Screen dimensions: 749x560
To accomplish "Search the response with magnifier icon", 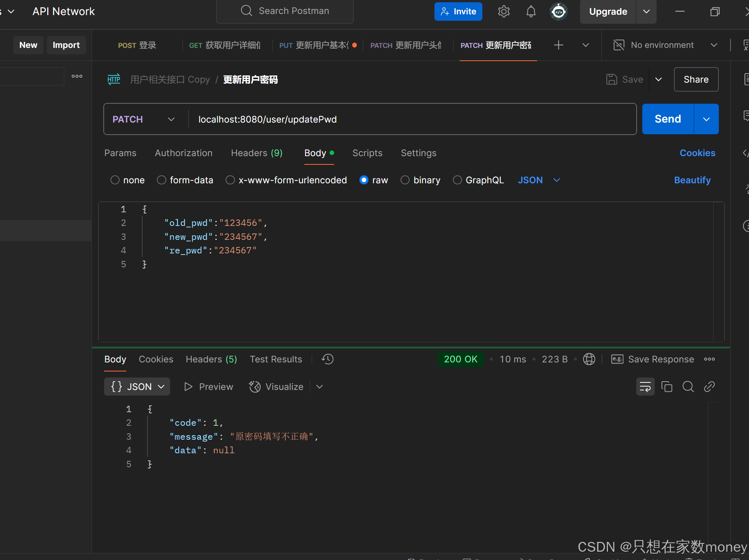I will tap(688, 387).
